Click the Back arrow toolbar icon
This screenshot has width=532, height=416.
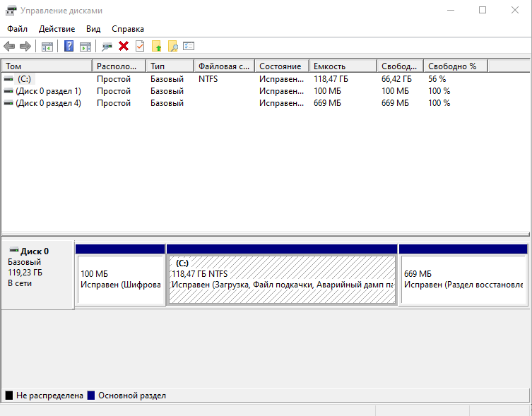(9, 46)
